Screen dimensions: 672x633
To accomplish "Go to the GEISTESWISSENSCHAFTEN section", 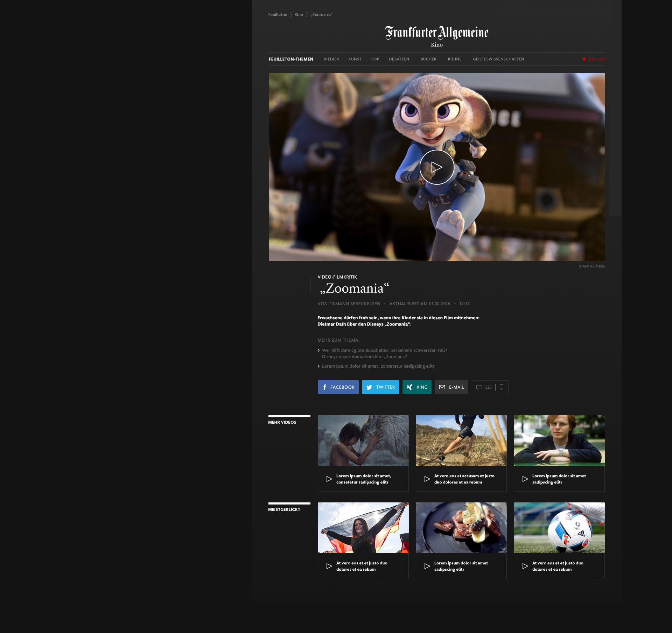I will coord(498,59).
